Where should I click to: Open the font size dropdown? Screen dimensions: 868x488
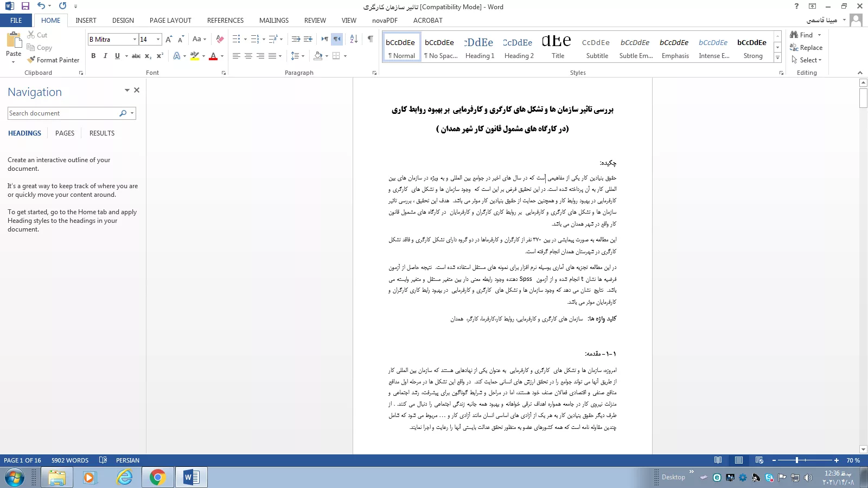(x=158, y=39)
